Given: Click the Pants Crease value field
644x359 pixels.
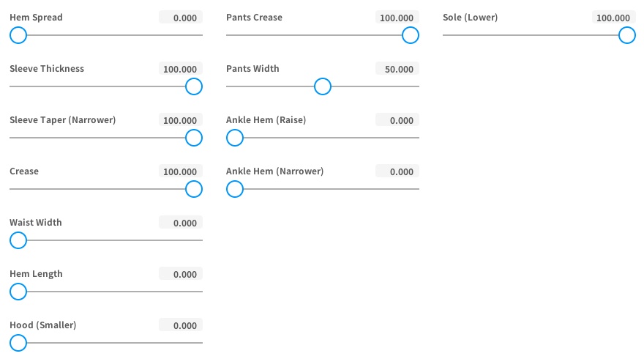Looking at the screenshot, I should [397, 18].
